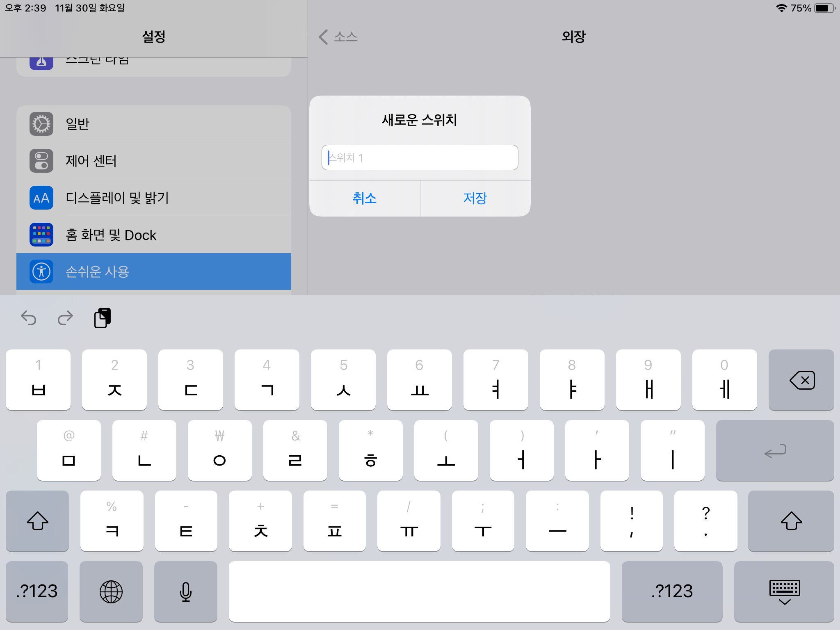The width and height of the screenshot is (840, 630).
Task: Tap 저장 to save the switch
Action: pos(475,199)
